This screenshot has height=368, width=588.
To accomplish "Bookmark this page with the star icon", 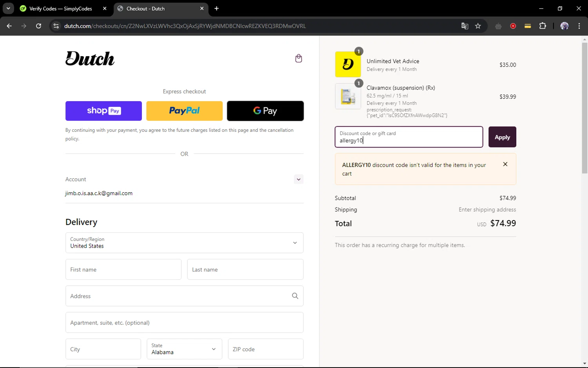I will (478, 26).
